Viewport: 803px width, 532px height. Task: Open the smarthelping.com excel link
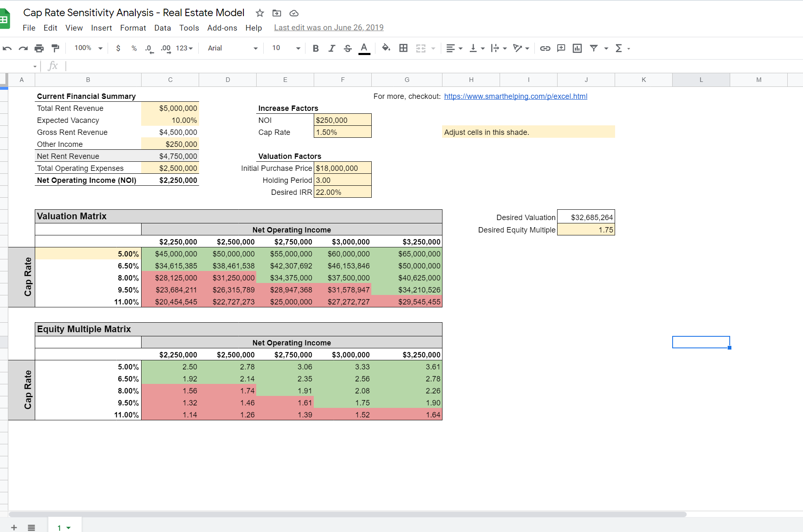pyautogui.click(x=515, y=96)
